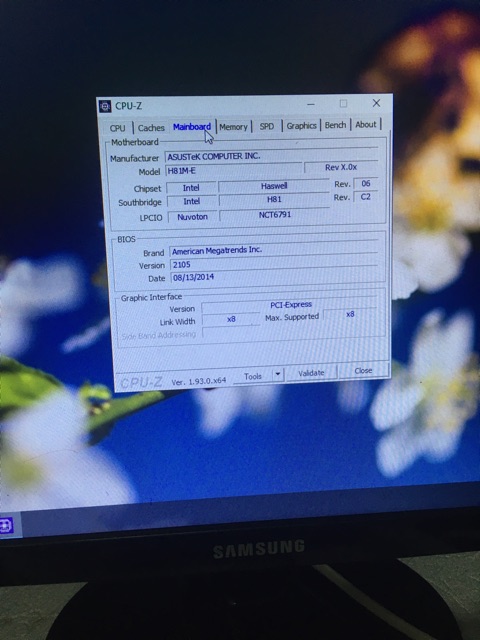Select the Mainboard tab
The width and height of the screenshot is (480, 640).
192,127
